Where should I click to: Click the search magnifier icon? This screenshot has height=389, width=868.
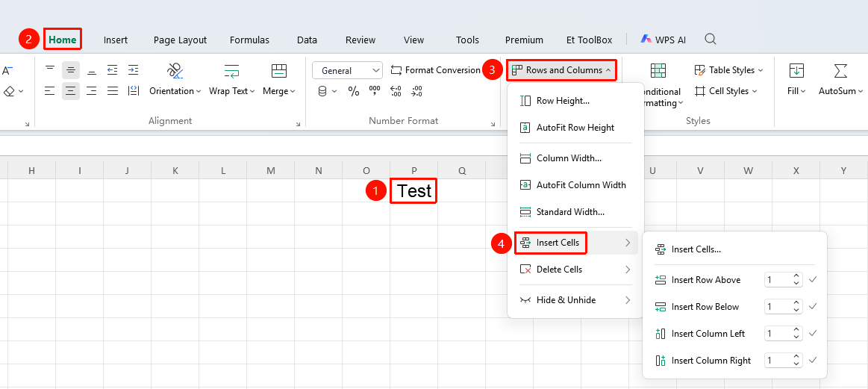(x=711, y=40)
